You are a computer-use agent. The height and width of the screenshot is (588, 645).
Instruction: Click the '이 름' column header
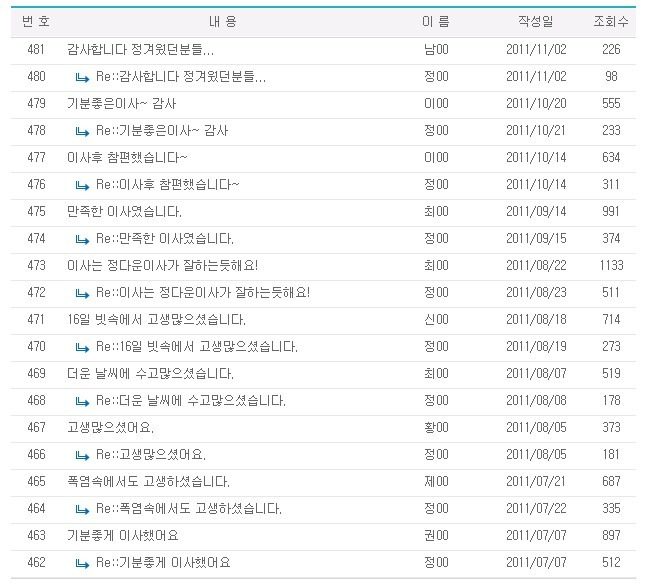436,21
